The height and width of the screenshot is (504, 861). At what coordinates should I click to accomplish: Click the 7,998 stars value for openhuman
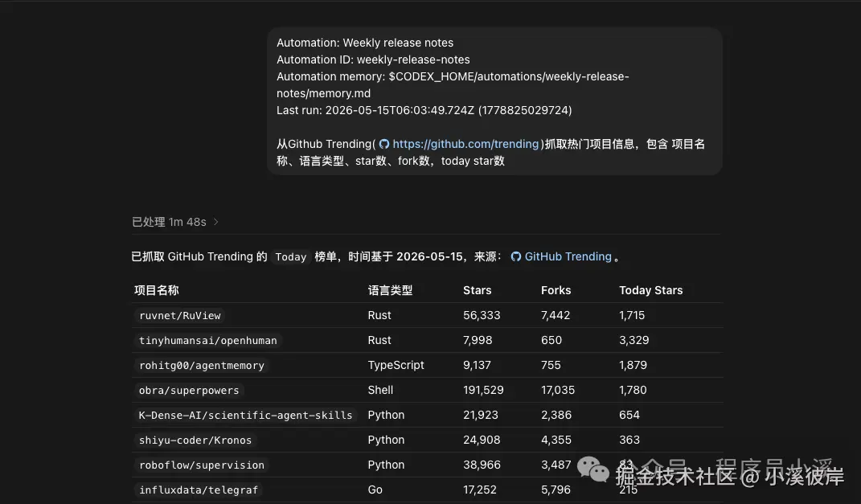[478, 340]
